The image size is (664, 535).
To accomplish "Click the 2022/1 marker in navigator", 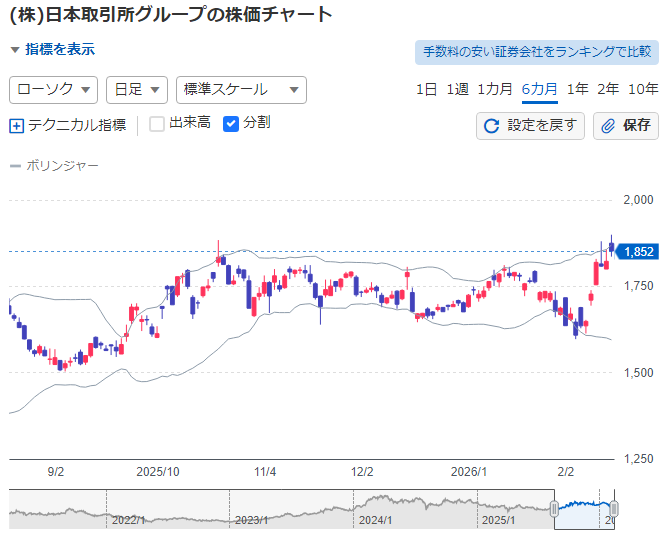I will [128, 520].
